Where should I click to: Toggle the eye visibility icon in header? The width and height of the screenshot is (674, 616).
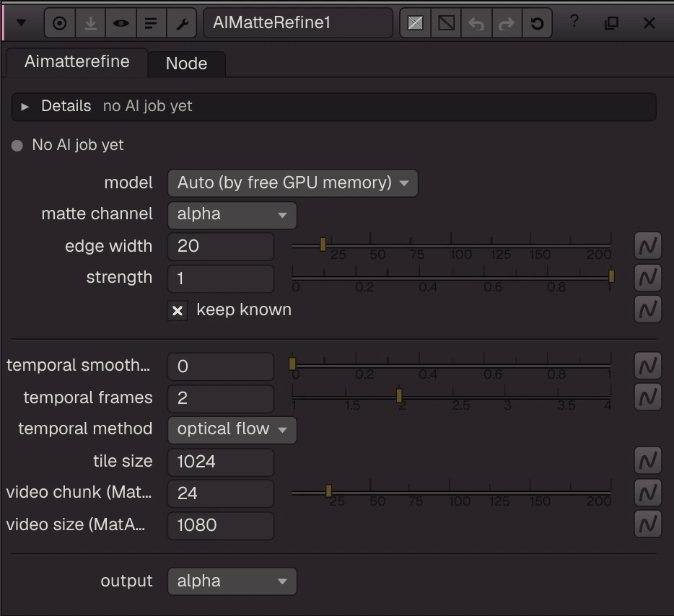121,23
